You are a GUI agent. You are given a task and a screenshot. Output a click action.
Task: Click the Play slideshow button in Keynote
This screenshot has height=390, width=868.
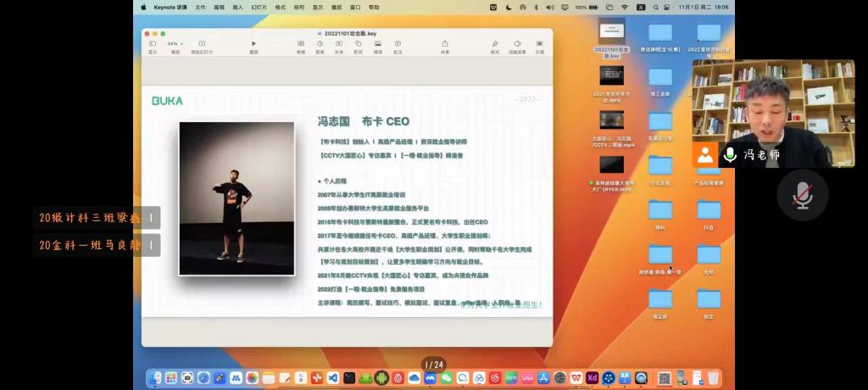(253, 44)
